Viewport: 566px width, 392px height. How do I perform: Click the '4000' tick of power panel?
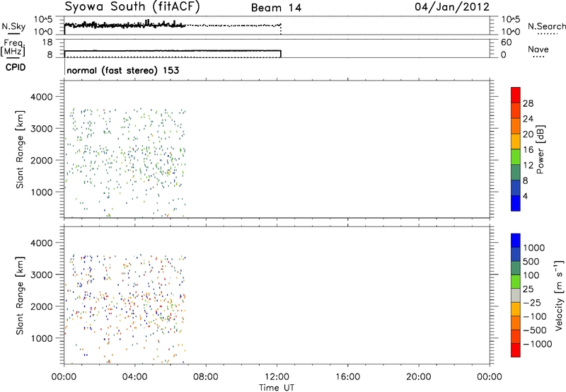click(42, 97)
